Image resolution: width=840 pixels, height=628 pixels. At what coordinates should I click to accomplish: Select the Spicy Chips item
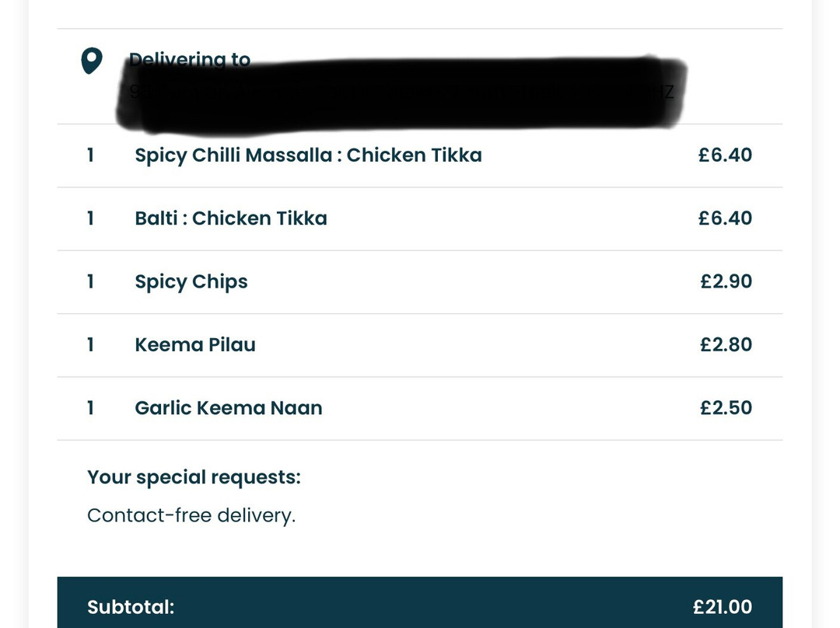(191, 282)
